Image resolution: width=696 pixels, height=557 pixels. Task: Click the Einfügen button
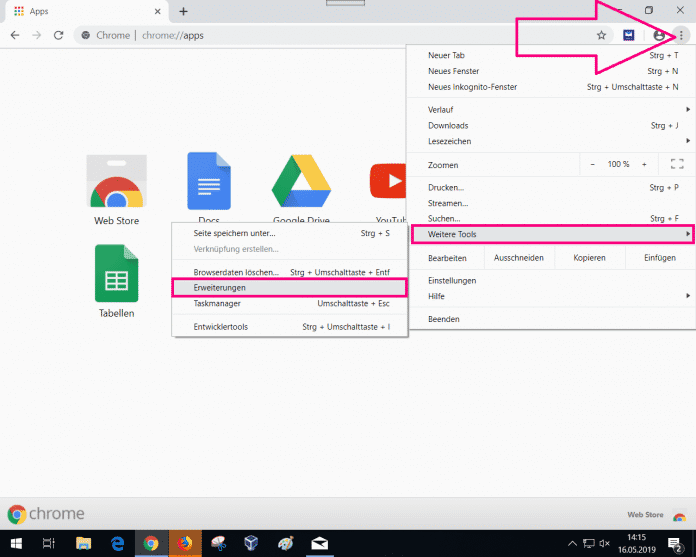(659, 258)
